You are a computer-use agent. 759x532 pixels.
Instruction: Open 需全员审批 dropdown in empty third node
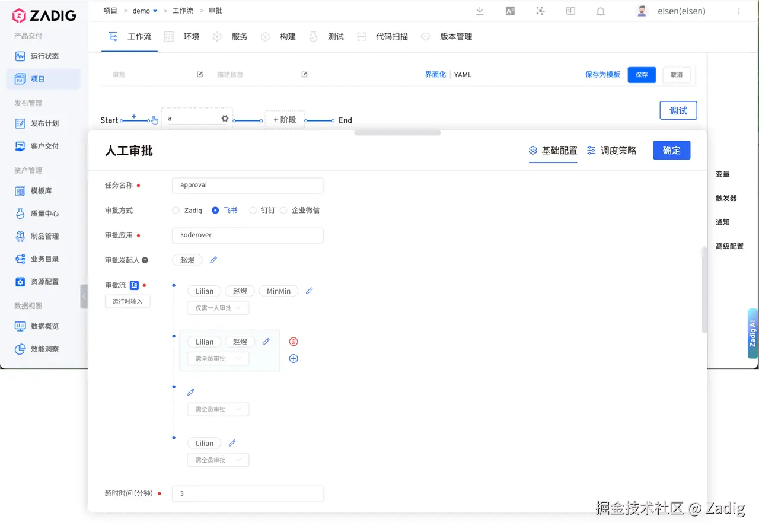[x=218, y=409]
